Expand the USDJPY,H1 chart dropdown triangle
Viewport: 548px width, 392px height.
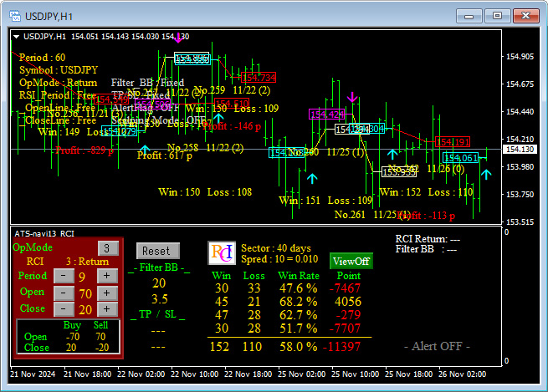pos(16,36)
